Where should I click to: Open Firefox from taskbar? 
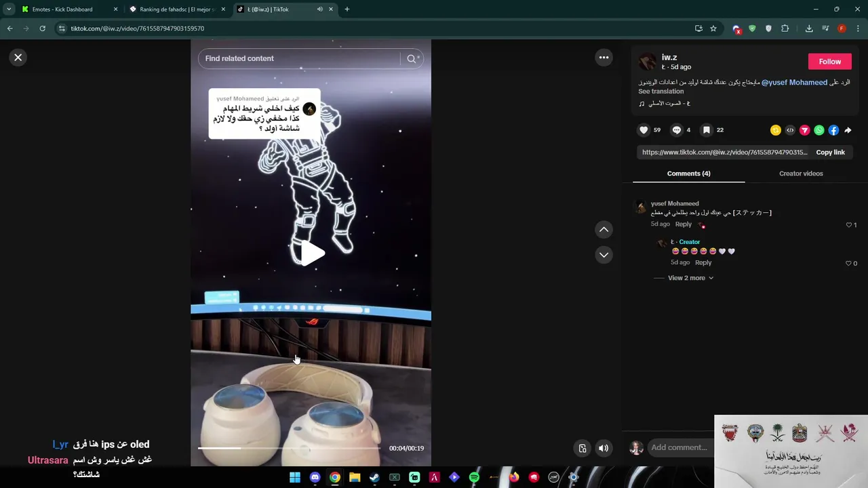click(514, 477)
